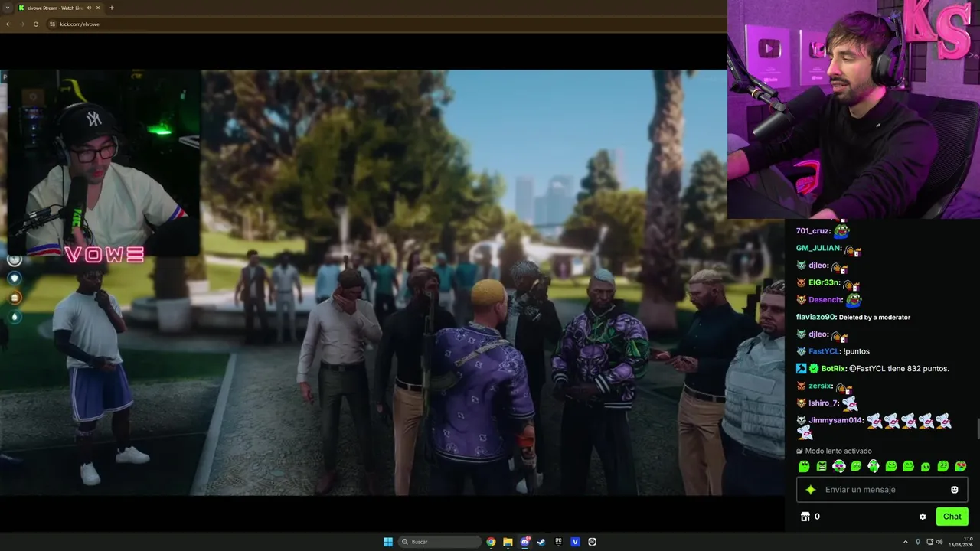Reload the kick.com page
The image size is (980, 551).
(35, 24)
